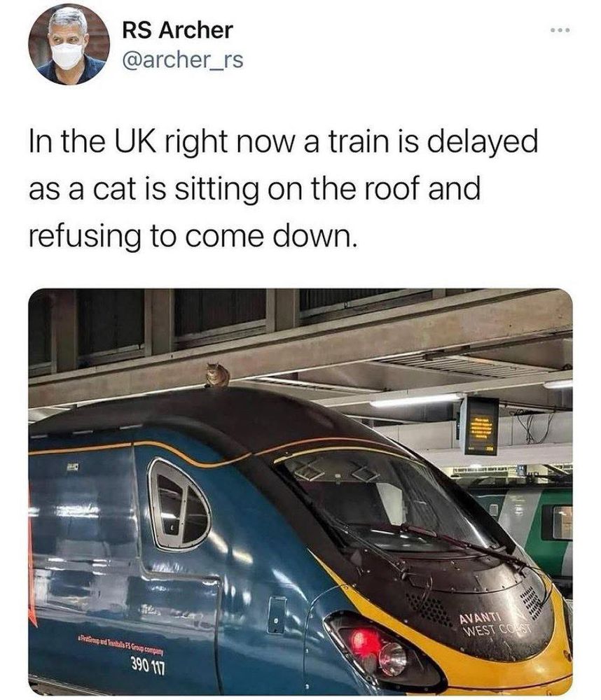
Task: Click the fluorescent ceiling light above departure board
Action: click(415, 400)
